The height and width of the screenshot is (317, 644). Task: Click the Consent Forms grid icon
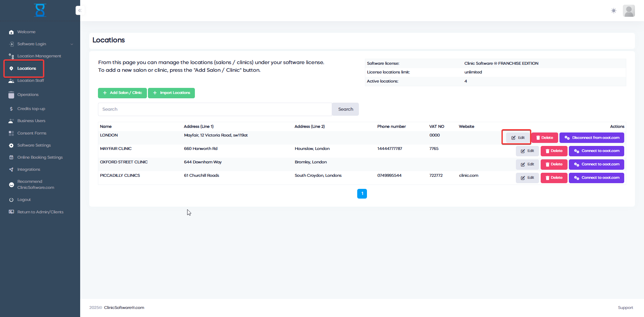click(x=11, y=133)
